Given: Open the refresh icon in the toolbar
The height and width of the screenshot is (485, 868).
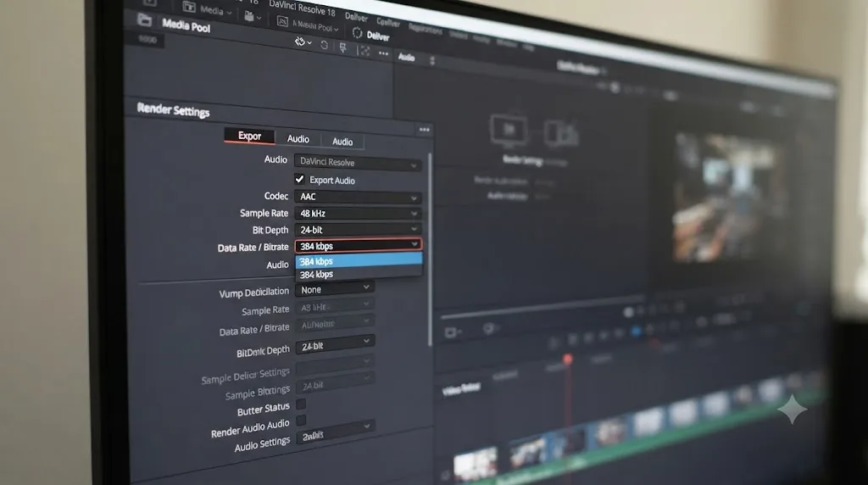Looking at the screenshot, I should click(x=325, y=46).
